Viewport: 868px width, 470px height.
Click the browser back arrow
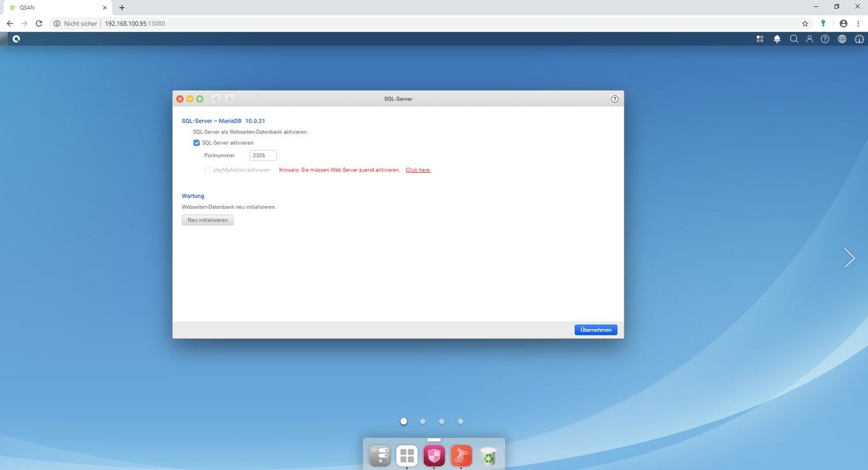click(10, 24)
